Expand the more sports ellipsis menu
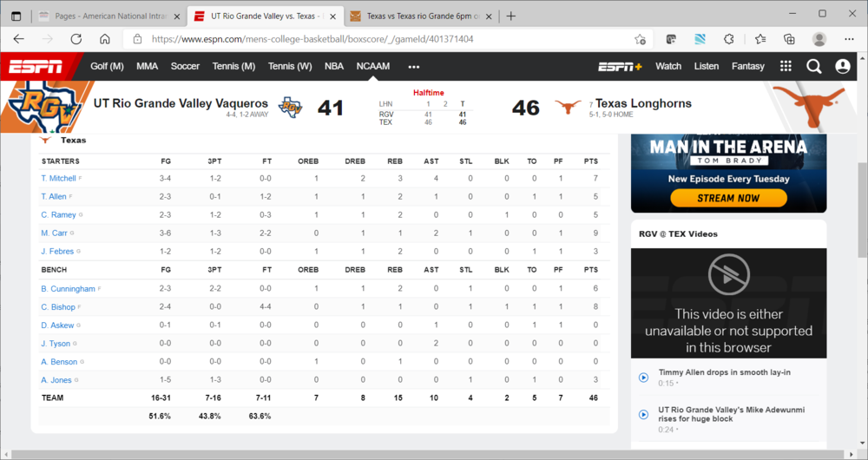868x460 pixels. (x=414, y=66)
